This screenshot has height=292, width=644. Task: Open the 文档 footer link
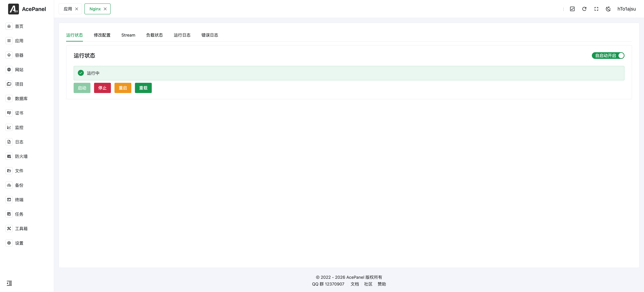click(354, 284)
